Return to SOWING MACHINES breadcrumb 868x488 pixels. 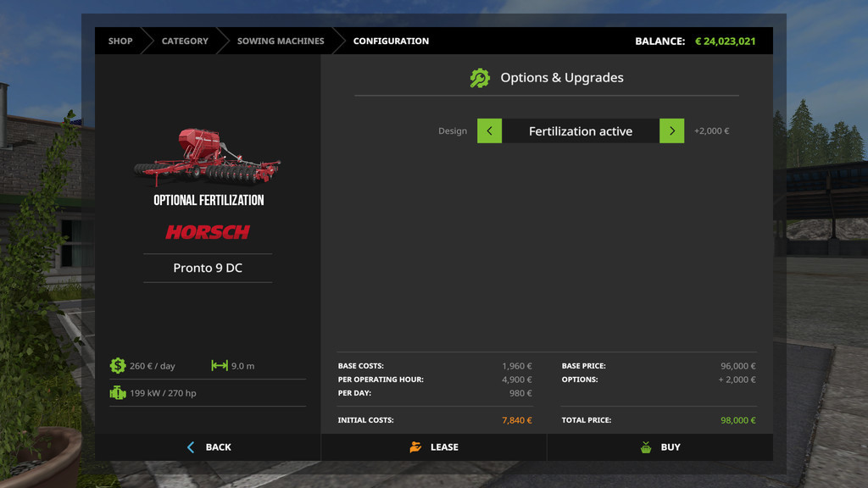point(281,41)
